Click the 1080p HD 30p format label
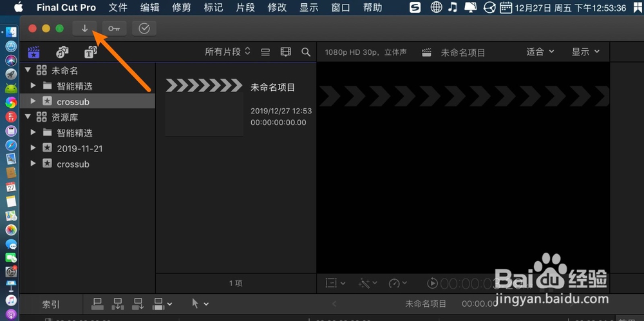 (366, 52)
